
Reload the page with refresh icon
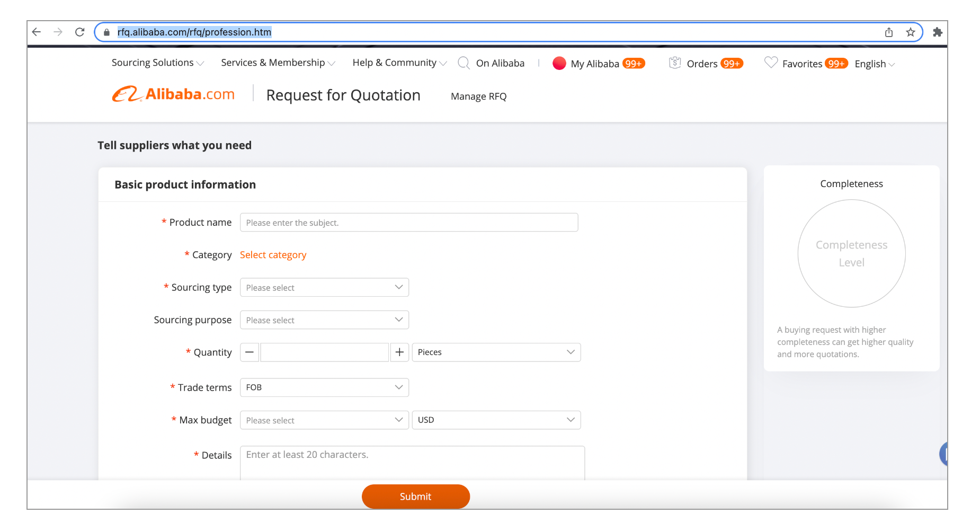80,32
